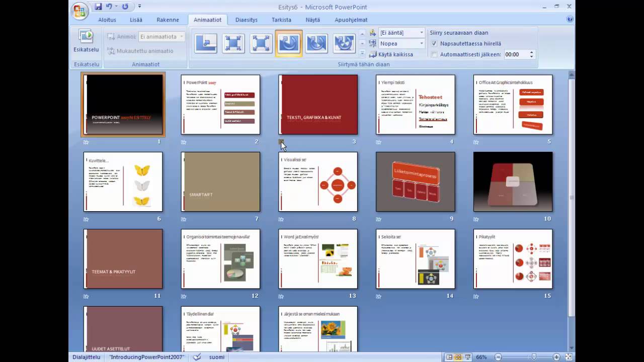The height and width of the screenshot is (362, 644).
Task: Switch to Normal view icon
Action: [x=449, y=357]
